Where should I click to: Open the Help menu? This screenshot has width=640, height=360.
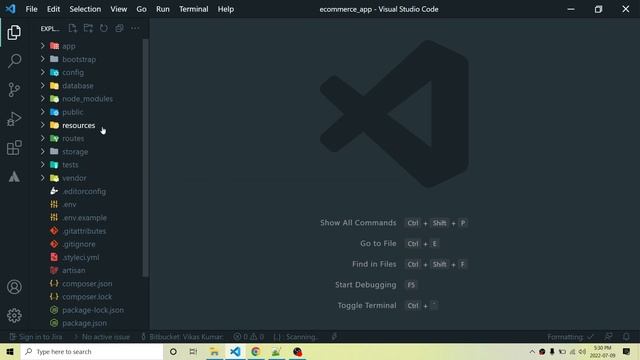(225, 9)
